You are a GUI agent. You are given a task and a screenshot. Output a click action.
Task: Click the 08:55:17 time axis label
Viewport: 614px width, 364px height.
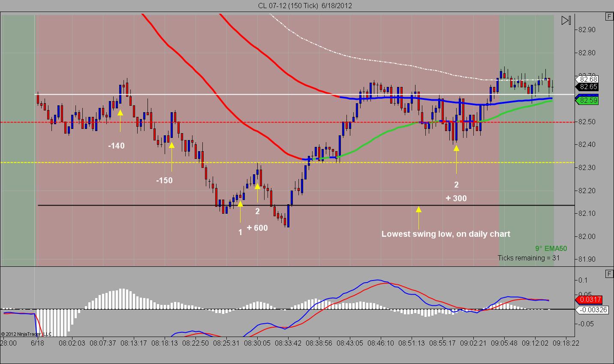[x=442, y=343]
